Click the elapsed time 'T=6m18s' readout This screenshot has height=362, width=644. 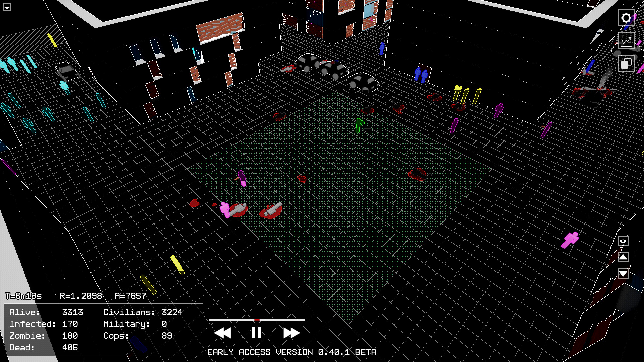tap(24, 296)
